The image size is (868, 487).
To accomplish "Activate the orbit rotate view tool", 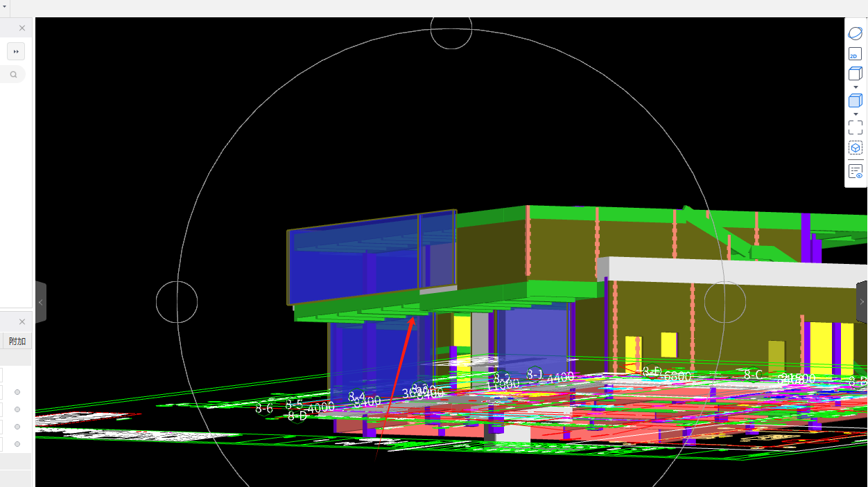I will click(x=856, y=33).
